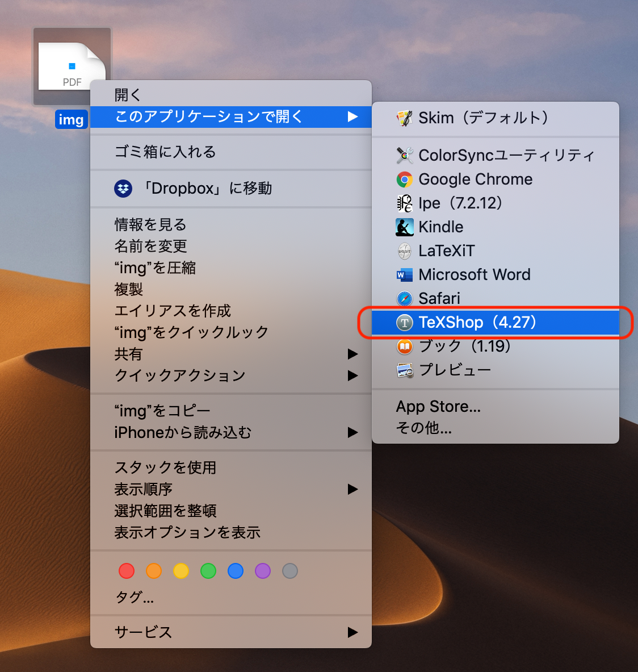
Task: Open file with ブック（1.19）
Action: (x=496, y=347)
